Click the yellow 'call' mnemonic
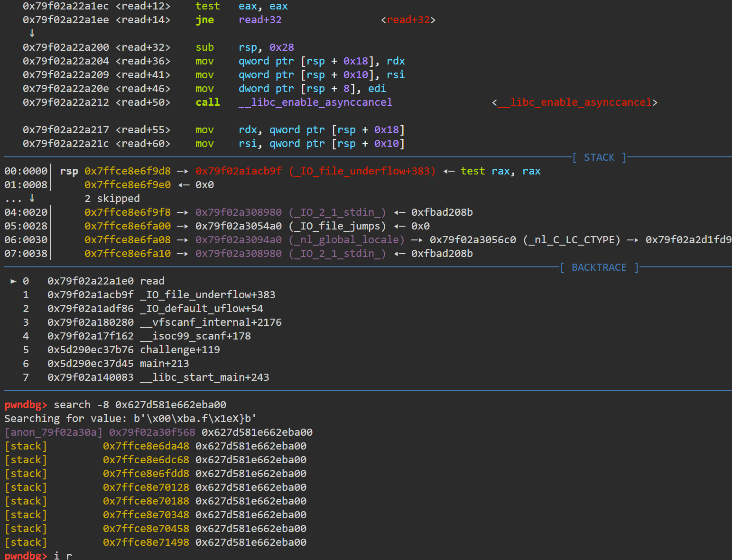This screenshot has width=732, height=560. pyautogui.click(x=208, y=102)
